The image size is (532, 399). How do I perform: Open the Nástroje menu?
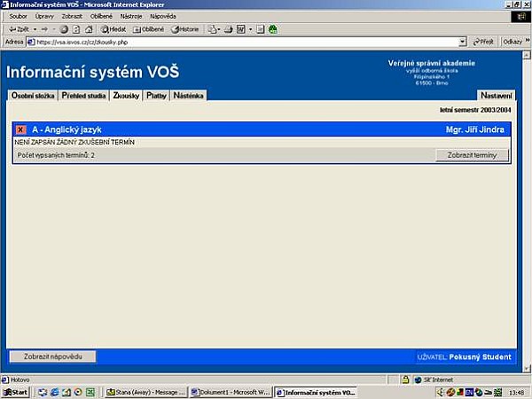click(x=131, y=16)
